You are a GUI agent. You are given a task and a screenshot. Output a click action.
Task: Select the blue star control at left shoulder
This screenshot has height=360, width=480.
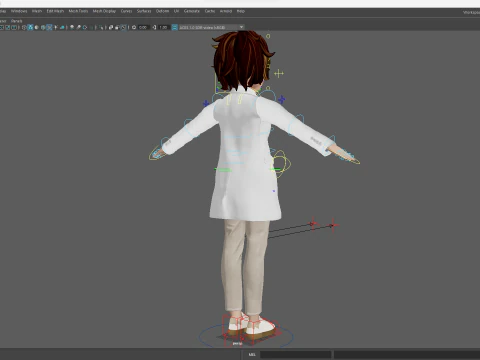point(206,103)
